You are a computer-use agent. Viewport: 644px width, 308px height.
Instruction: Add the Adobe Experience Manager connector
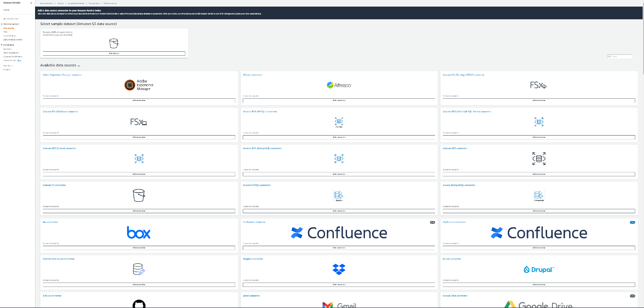point(139,100)
